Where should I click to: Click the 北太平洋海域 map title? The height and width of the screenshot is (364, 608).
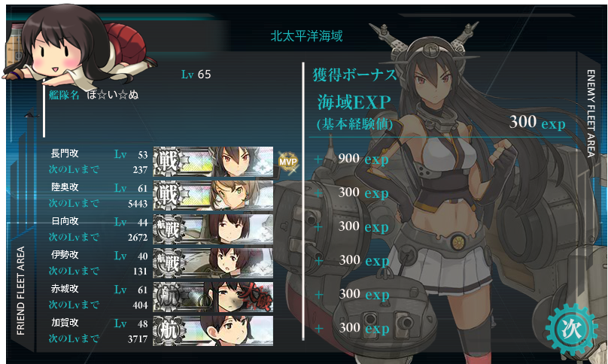[306, 36]
